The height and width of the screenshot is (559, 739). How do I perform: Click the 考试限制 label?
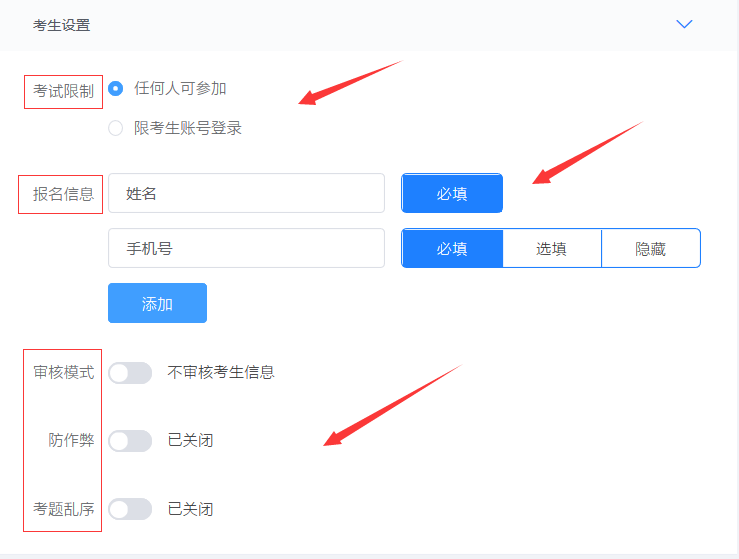coord(64,92)
